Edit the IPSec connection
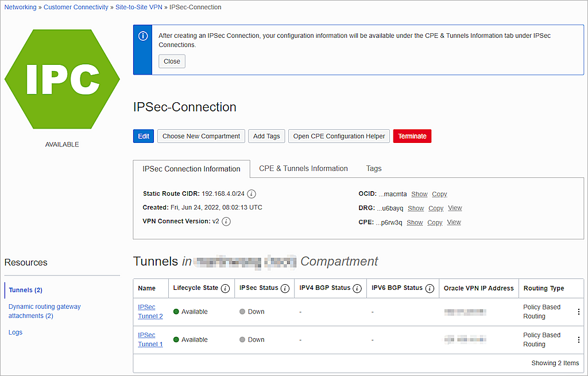Image resolution: width=588 pixels, height=376 pixels. coord(143,136)
